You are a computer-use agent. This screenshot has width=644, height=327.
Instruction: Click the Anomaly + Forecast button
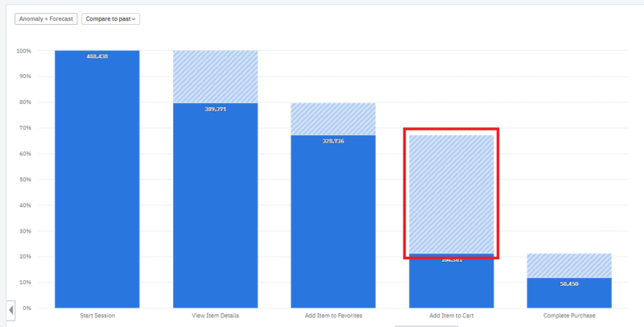click(x=46, y=19)
